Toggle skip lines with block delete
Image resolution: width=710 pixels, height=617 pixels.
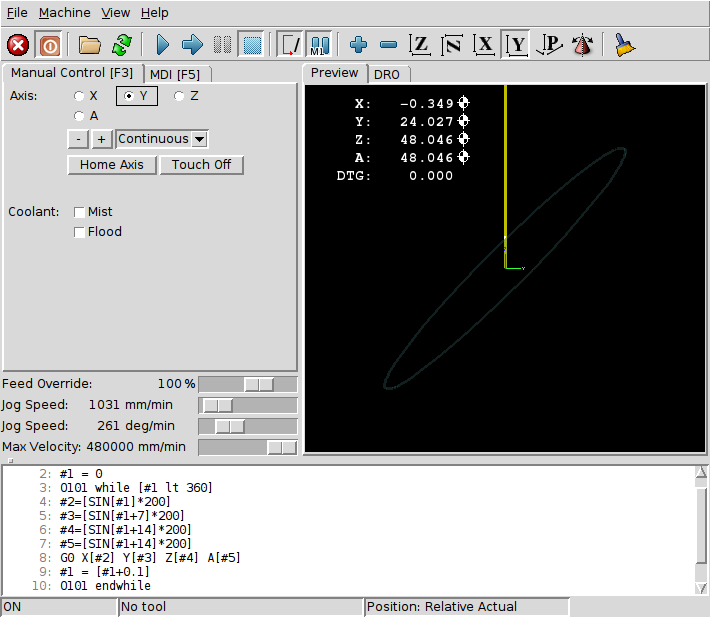pyautogui.click(x=290, y=45)
